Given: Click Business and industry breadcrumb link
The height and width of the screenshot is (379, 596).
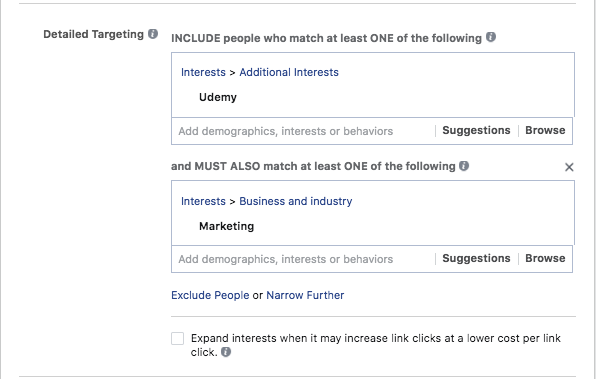Looking at the screenshot, I should pyautogui.click(x=296, y=201).
